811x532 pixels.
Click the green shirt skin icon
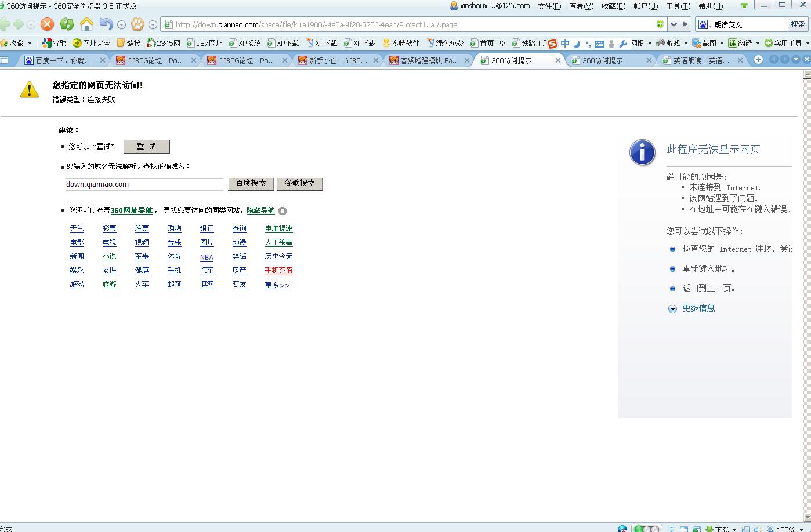[744, 6]
